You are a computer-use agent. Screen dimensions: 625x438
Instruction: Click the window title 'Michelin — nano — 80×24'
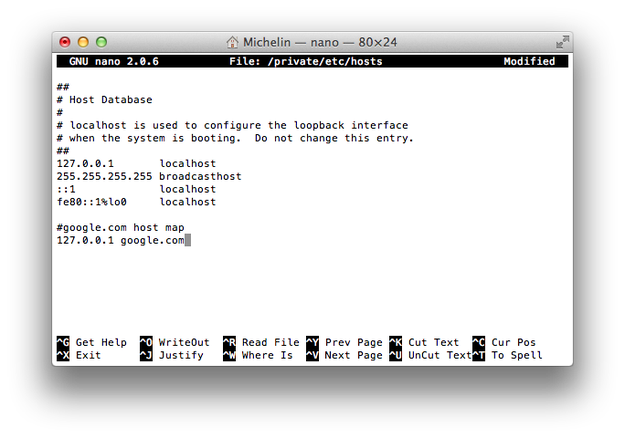coord(320,42)
